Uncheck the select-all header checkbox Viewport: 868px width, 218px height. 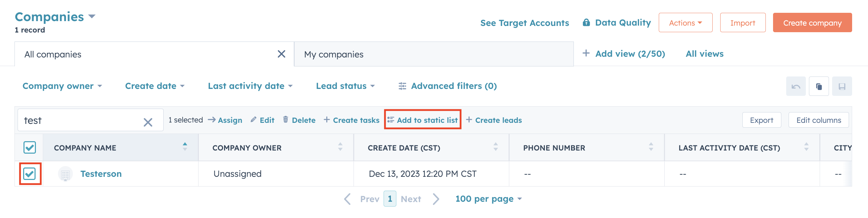point(29,147)
